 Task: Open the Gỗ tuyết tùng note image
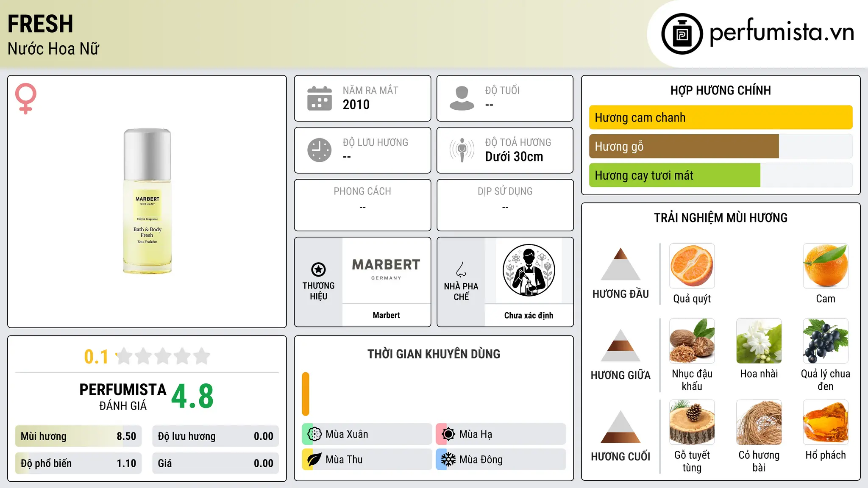coord(692,422)
